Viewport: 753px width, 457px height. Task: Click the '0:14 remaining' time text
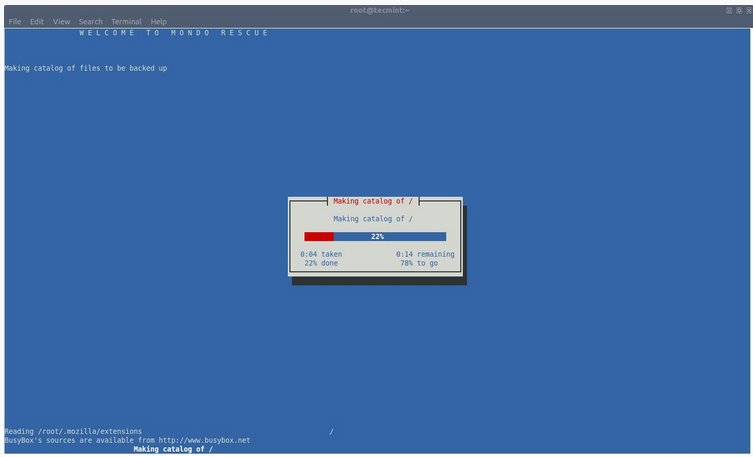pos(425,254)
